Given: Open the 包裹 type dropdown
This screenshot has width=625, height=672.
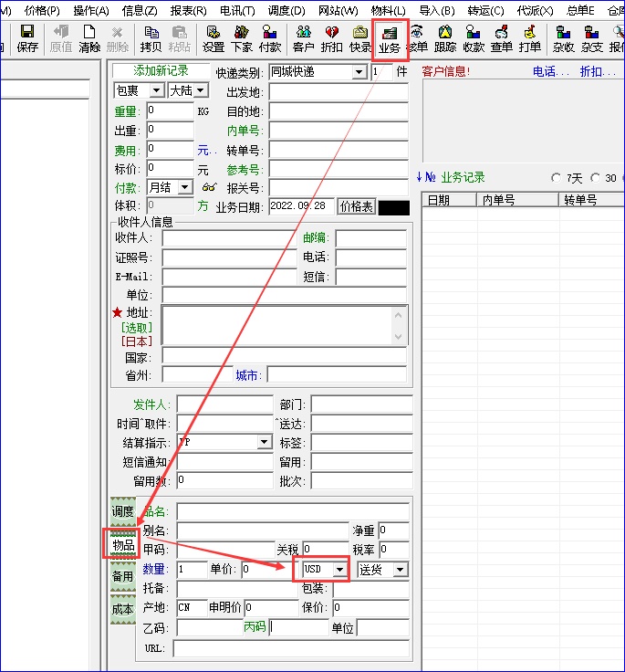Looking at the screenshot, I should [156, 90].
